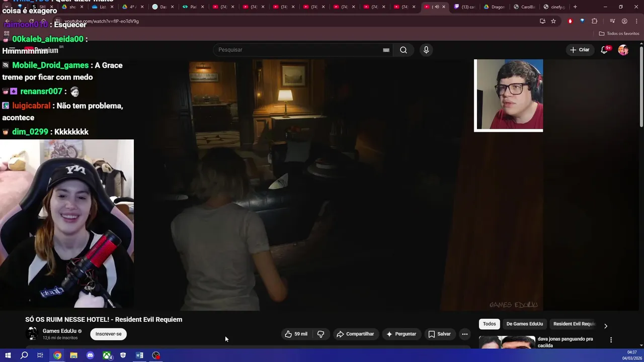Subscribe with the Inscrever-se button

coord(108,334)
